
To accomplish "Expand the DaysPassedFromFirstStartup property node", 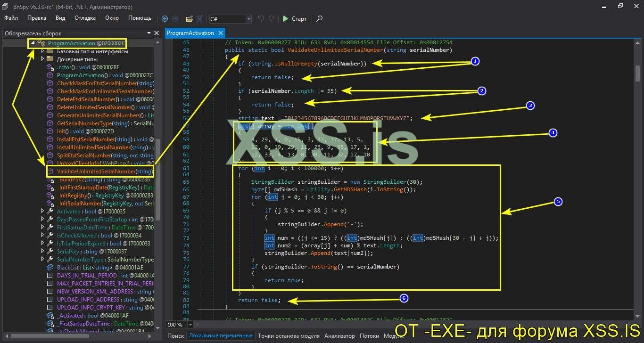I will 42,220.
